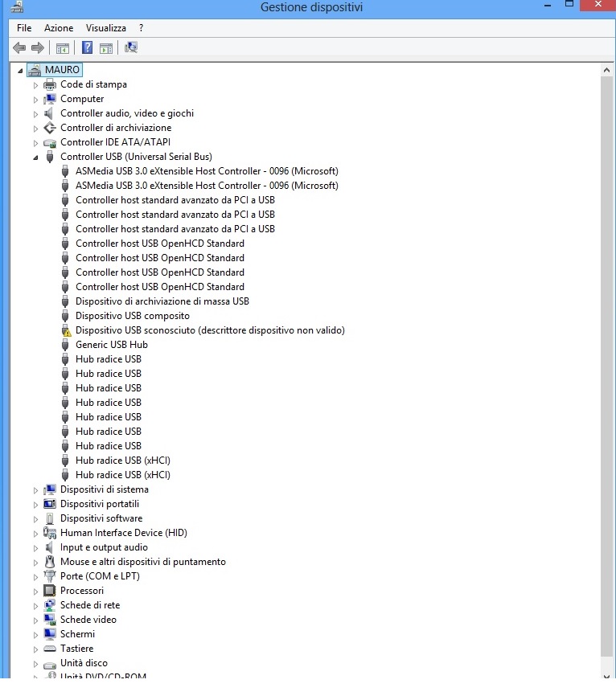This screenshot has height=696, width=616.
Task: Select the unknown USB device warning icon
Action: pos(66,330)
